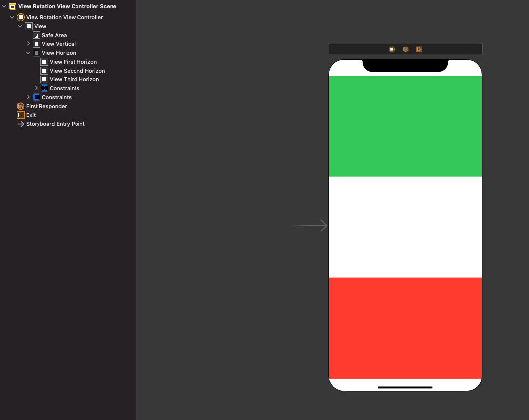Click the storyboard entry arrow on canvas
This screenshot has width=529, height=420.
[310, 226]
